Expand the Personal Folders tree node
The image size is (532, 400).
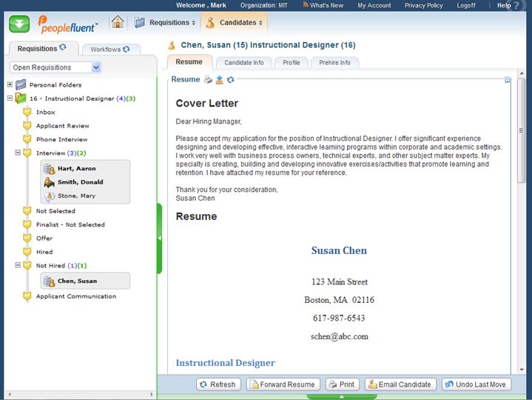point(10,84)
